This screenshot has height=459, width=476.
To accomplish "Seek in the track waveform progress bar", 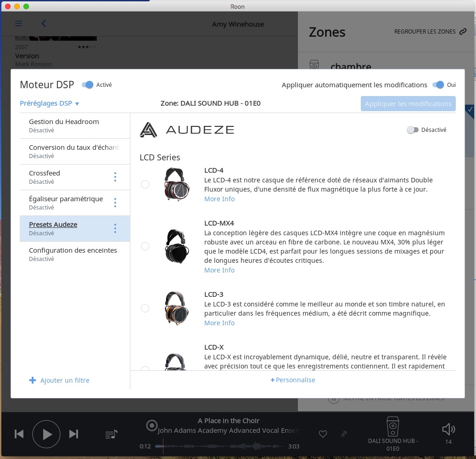I will pyautogui.click(x=219, y=446).
